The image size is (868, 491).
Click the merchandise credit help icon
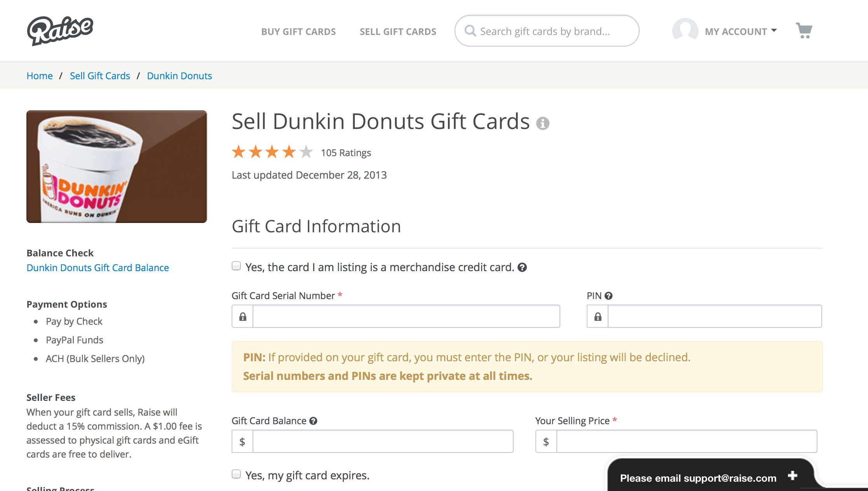click(522, 267)
